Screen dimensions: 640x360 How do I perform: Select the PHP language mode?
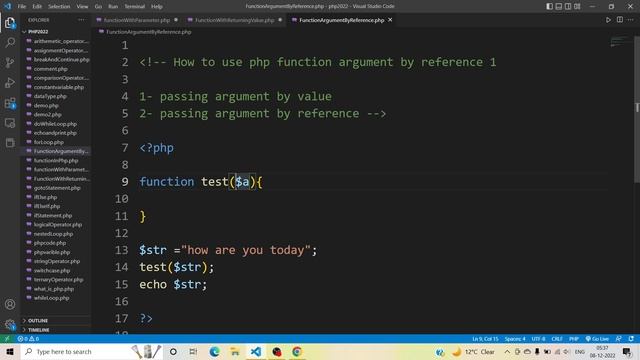pyautogui.click(x=574, y=339)
